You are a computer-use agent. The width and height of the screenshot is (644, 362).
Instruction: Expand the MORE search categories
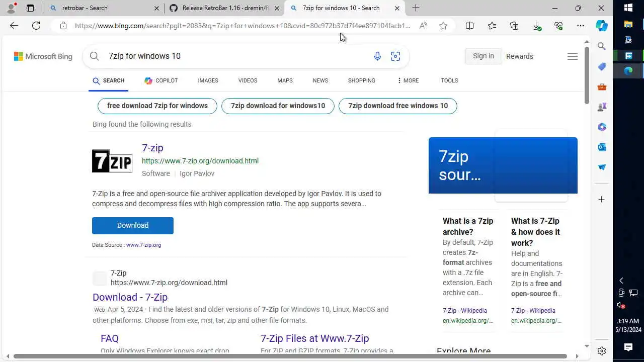(x=408, y=80)
